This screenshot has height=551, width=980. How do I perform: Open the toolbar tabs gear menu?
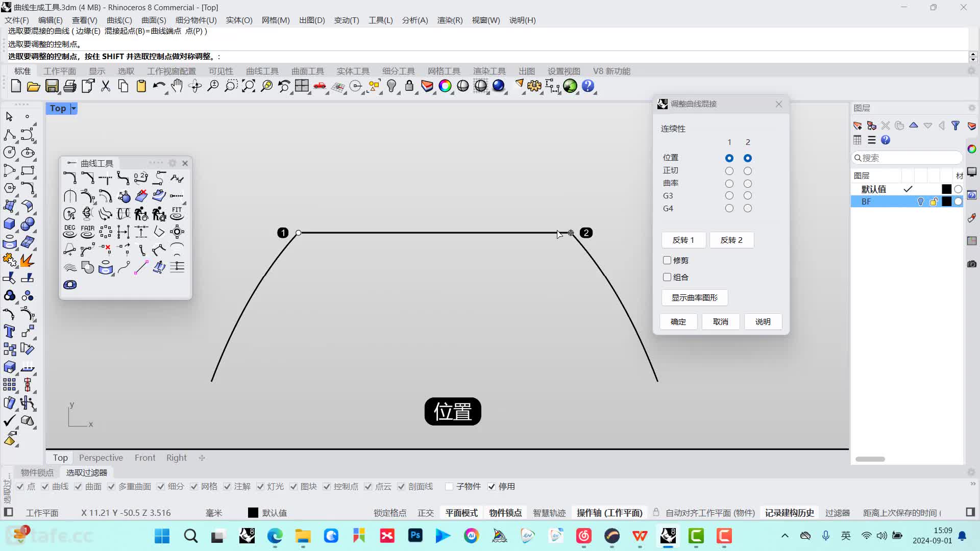click(x=972, y=71)
